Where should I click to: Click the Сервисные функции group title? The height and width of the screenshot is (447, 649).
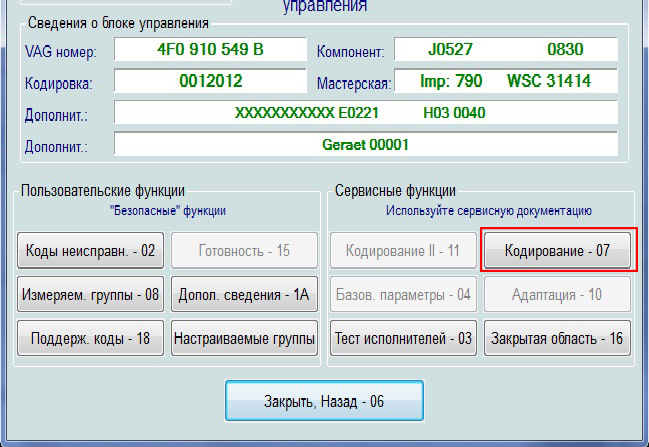[x=395, y=191]
